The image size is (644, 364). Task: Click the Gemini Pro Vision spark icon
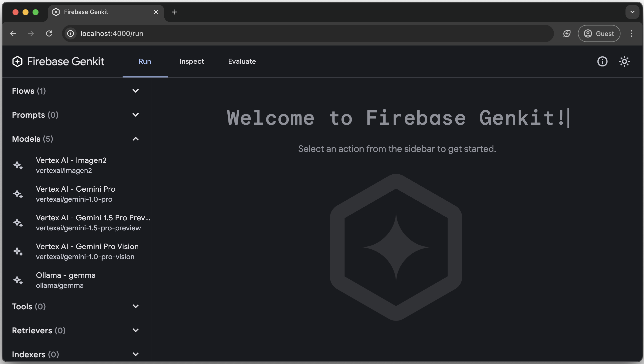click(x=18, y=251)
